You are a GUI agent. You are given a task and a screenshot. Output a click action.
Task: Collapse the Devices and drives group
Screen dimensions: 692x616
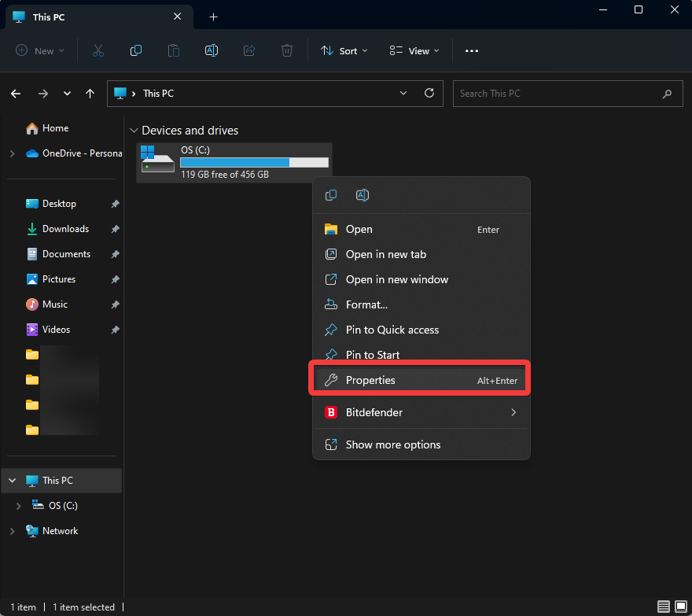click(134, 131)
